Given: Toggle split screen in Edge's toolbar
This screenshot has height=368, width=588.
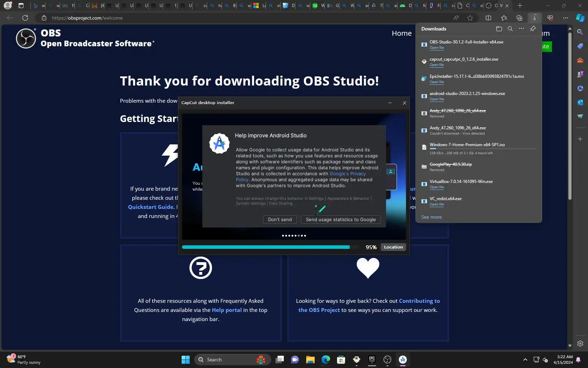Looking at the screenshot, I should coord(489,18).
